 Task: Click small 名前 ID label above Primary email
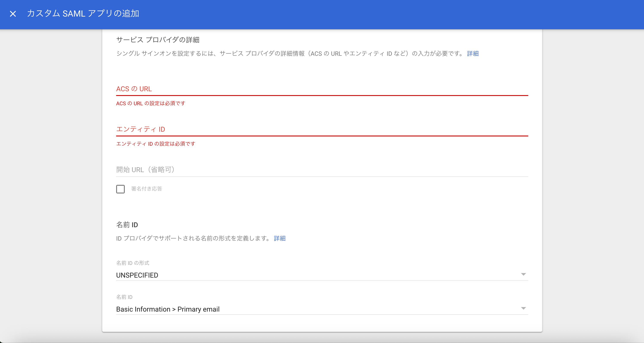(124, 297)
